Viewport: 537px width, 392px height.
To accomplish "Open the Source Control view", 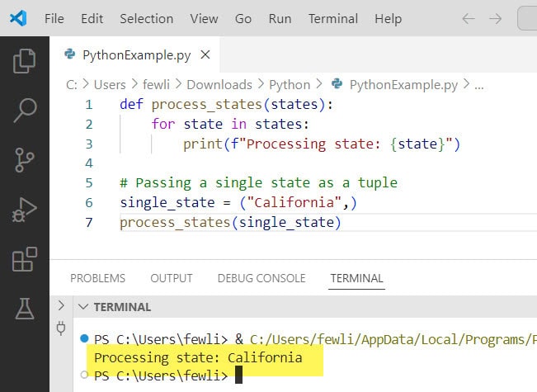I will pyautogui.click(x=25, y=159).
